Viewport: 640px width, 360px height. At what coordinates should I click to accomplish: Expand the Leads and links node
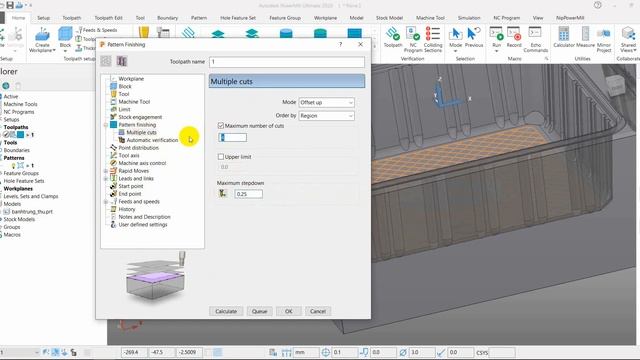coord(106,179)
